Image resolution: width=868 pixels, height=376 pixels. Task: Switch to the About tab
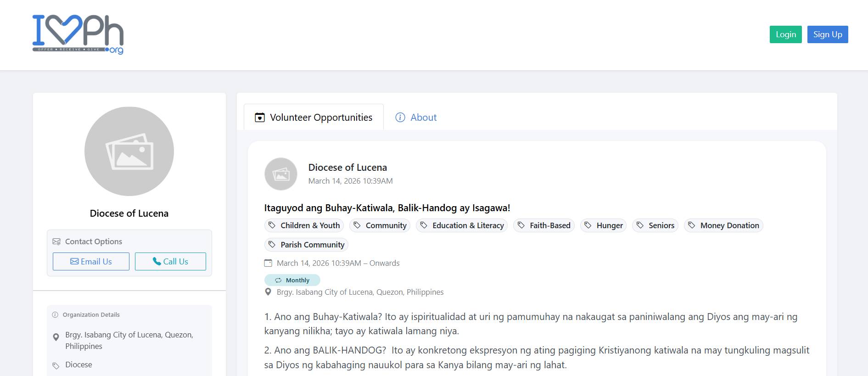pyautogui.click(x=416, y=118)
